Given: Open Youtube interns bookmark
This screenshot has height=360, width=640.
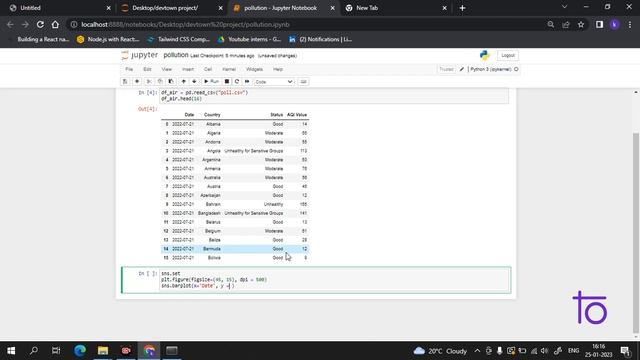Looking at the screenshot, I should tap(249, 39).
